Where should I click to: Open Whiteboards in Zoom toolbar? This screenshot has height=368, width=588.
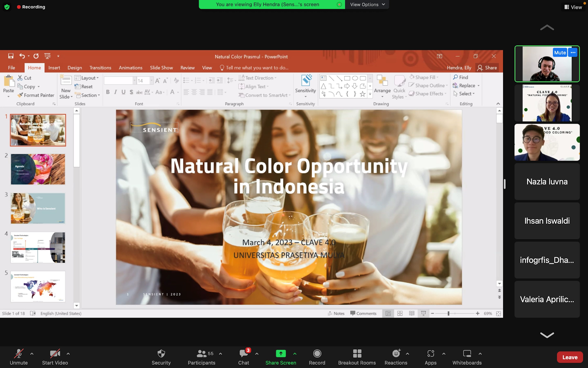pyautogui.click(x=467, y=354)
